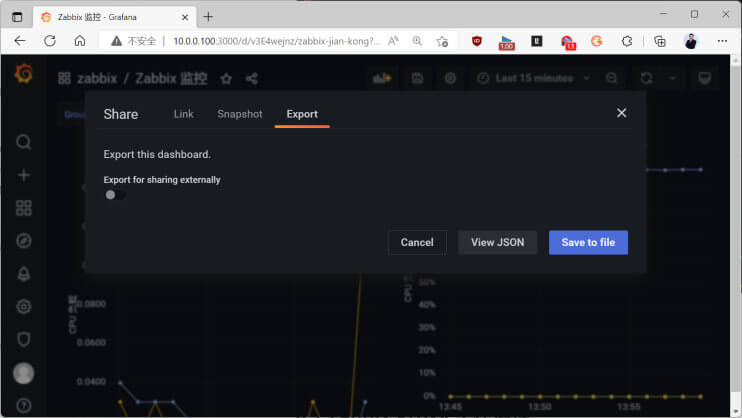Viewport: 742px width, 418px height.
Task: Select the Export tab
Action: tap(302, 114)
